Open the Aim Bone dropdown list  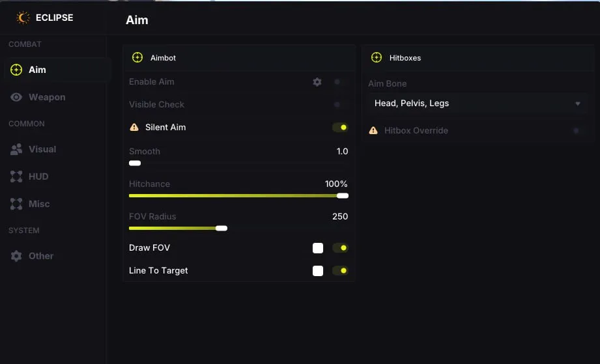(x=477, y=104)
